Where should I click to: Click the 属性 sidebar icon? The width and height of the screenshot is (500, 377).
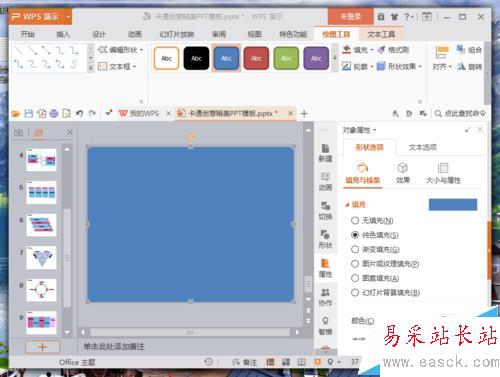pyautogui.click(x=325, y=268)
